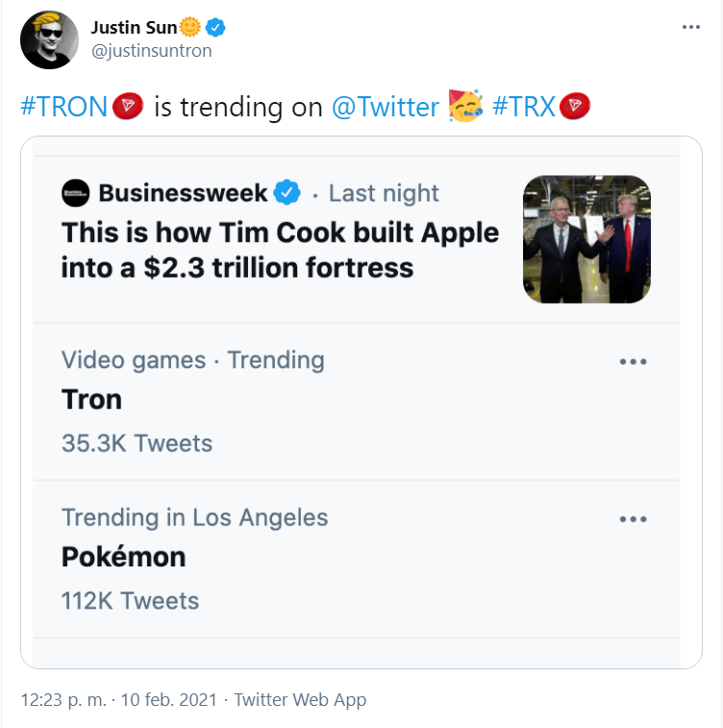723x728 pixels.
Task: Click the party face emoji in the tweet
Action: pyautogui.click(x=465, y=106)
